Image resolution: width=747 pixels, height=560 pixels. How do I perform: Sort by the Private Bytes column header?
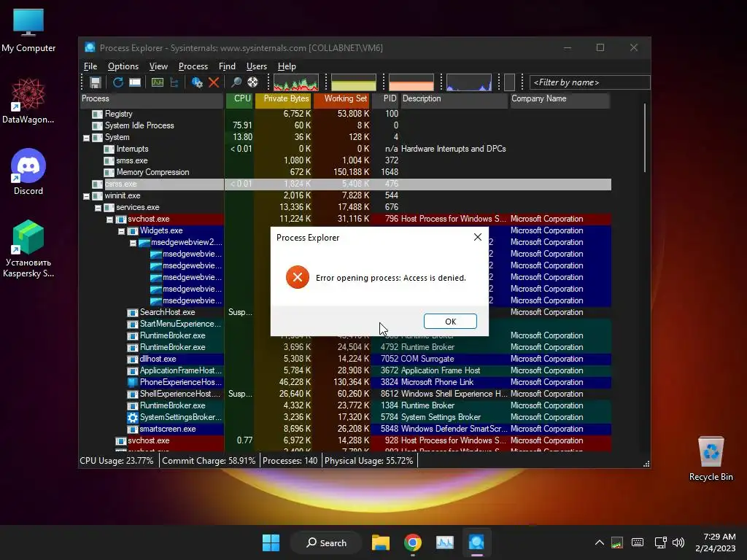[x=284, y=99]
